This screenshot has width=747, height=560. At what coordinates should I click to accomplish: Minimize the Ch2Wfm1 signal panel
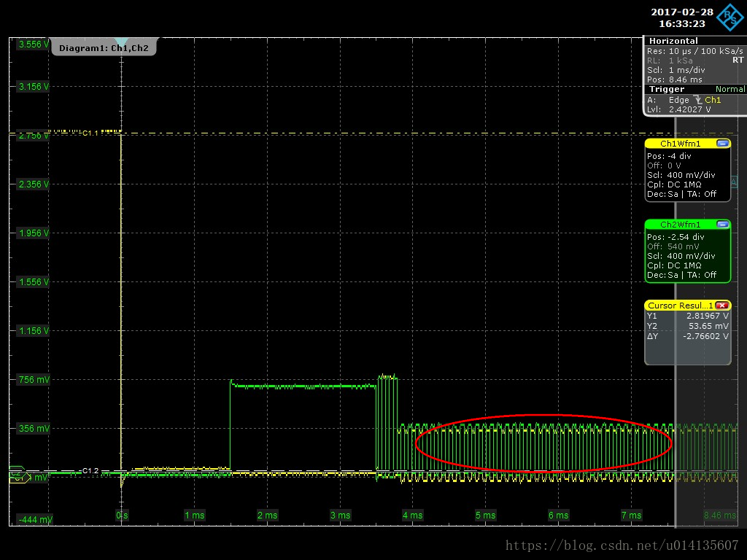pyautogui.click(x=723, y=225)
